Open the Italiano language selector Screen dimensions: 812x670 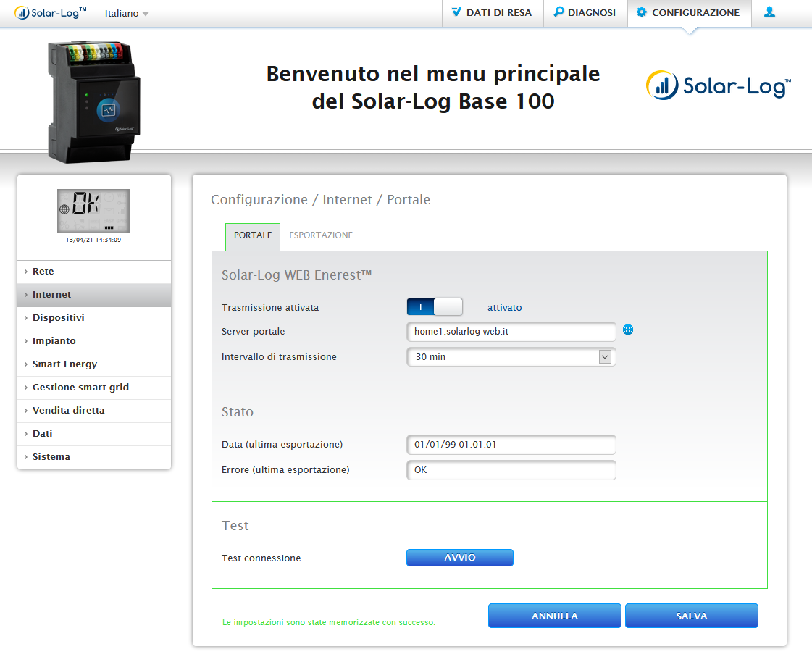pyautogui.click(x=126, y=14)
